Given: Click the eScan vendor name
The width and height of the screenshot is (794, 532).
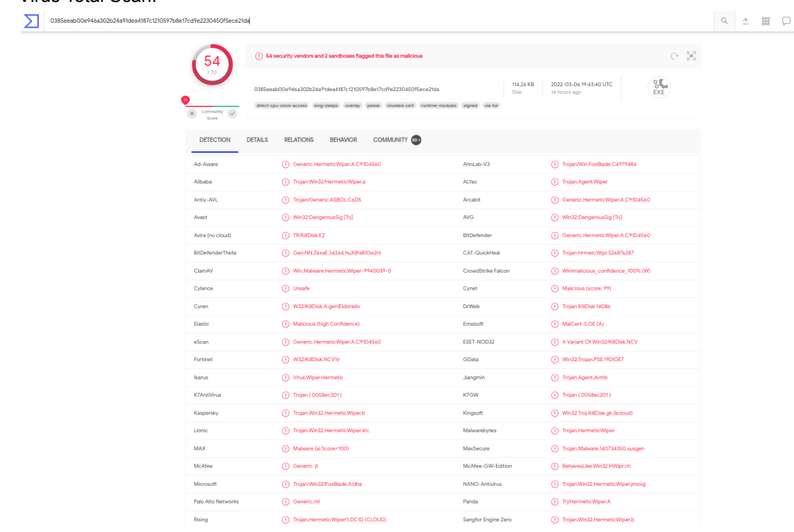Looking at the screenshot, I should [x=201, y=342].
